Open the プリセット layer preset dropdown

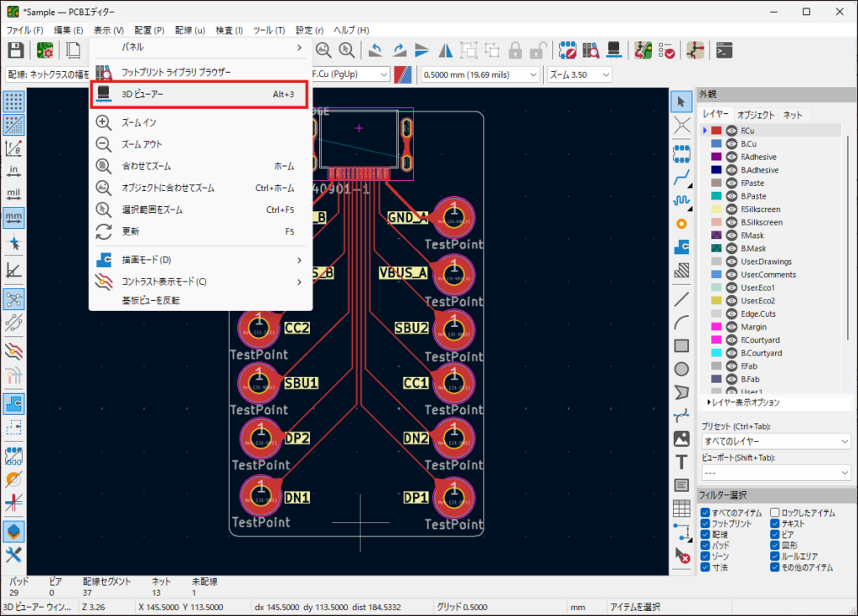(776, 441)
